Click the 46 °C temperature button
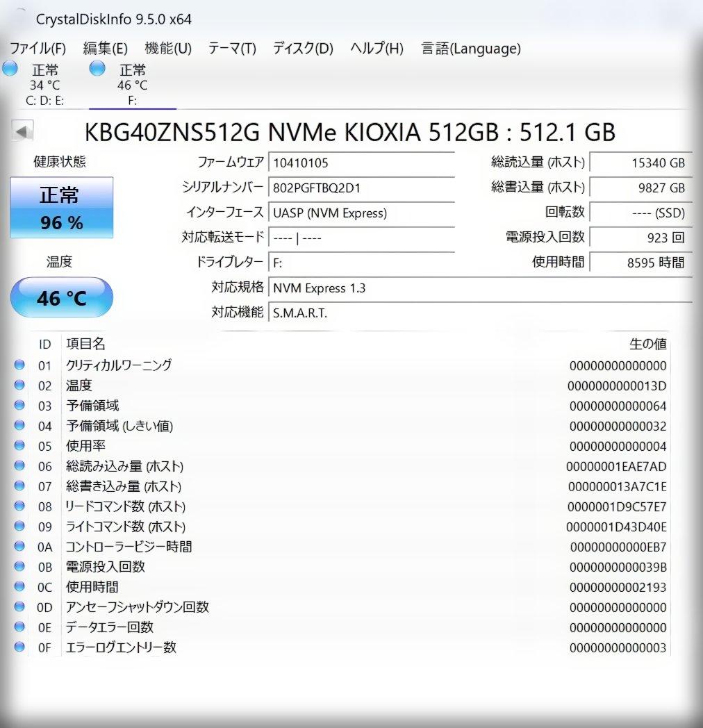Screen dimensions: 703x728 pyautogui.click(x=62, y=297)
